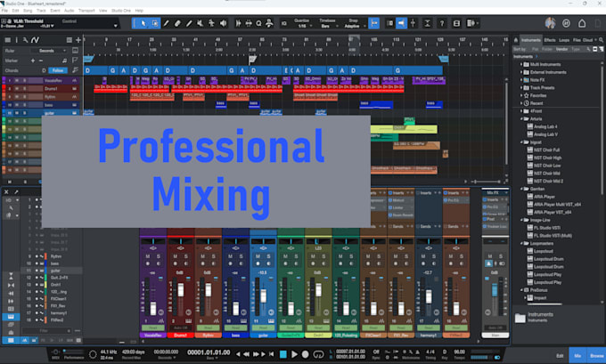Viewport: 606px width, 364px height.
Task: Click the Rewind button in transport
Action: pyautogui.click(x=246, y=354)
